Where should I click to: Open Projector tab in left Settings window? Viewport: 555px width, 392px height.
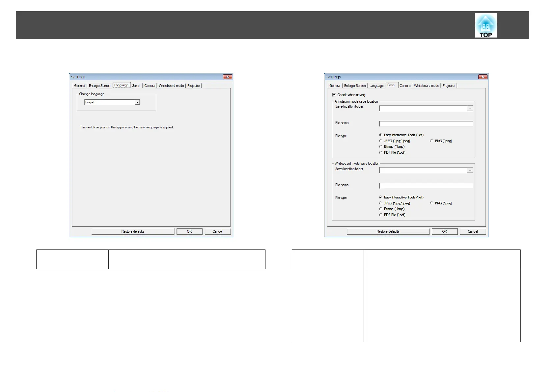194,86
